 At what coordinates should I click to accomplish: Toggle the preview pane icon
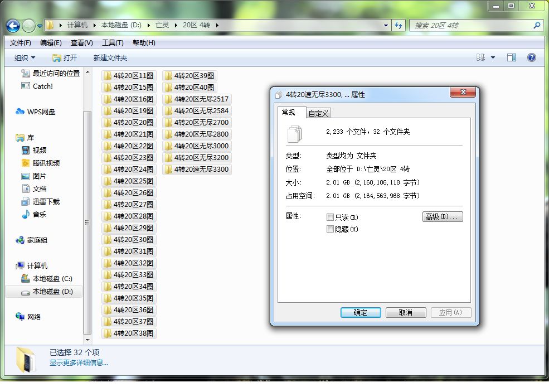point(512,57)
